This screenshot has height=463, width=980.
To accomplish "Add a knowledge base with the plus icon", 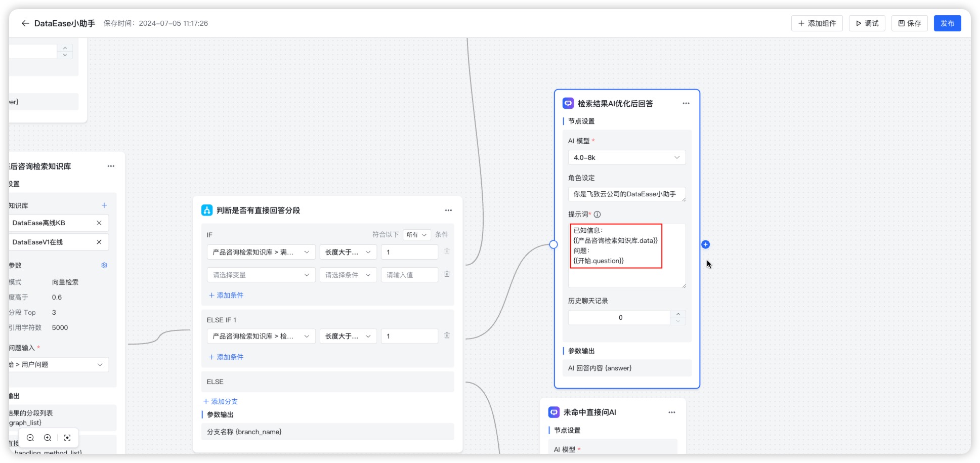I will click(104, 205).
